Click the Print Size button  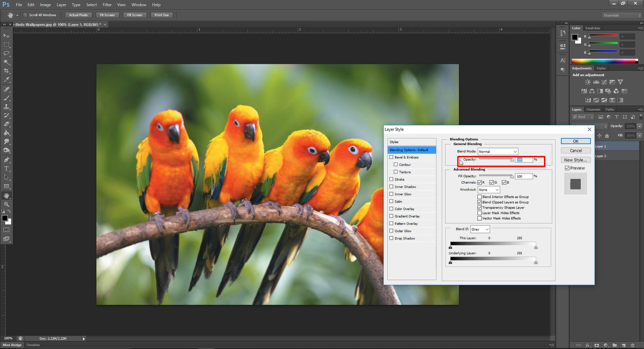pos(162,15)
